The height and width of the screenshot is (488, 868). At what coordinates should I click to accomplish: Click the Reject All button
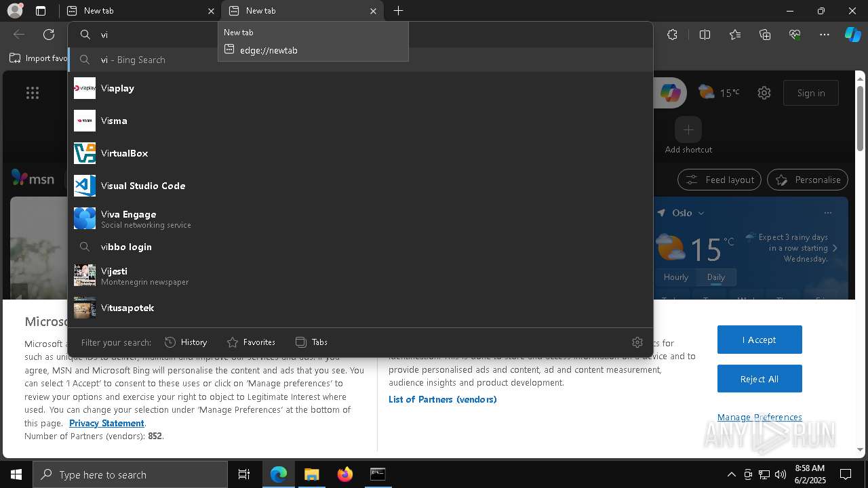(759, 379)
